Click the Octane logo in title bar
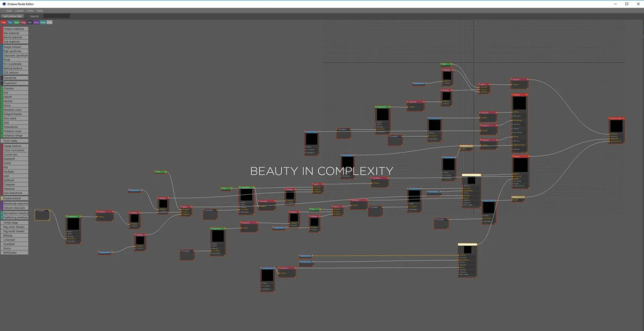The width and height of the screenshot is (644, 331). [3, 3]
